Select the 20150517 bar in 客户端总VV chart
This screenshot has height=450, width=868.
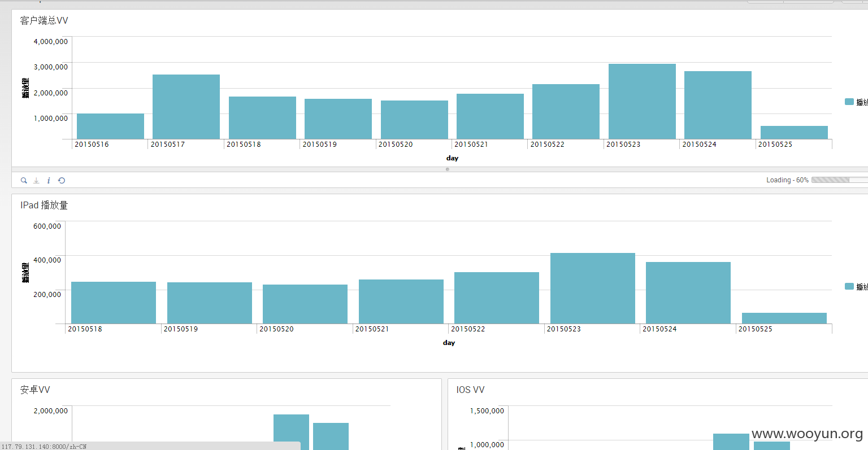(186, 107)
